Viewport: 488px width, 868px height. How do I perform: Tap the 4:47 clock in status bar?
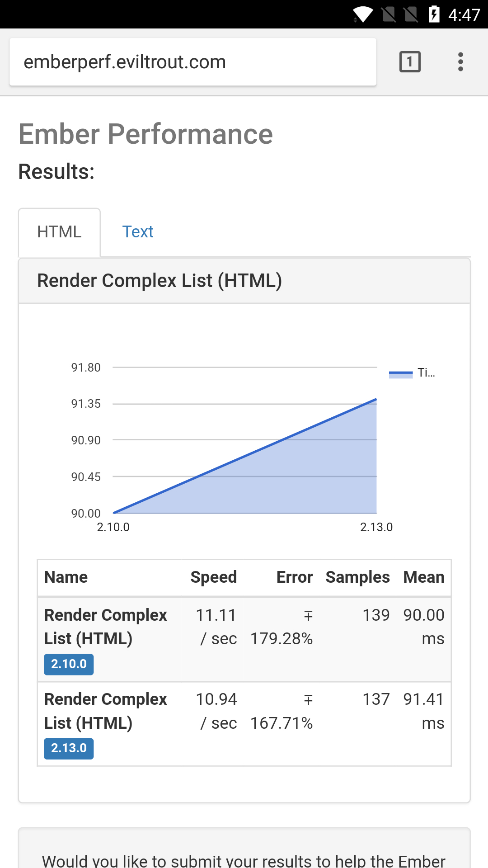click(x=464, y=15)
